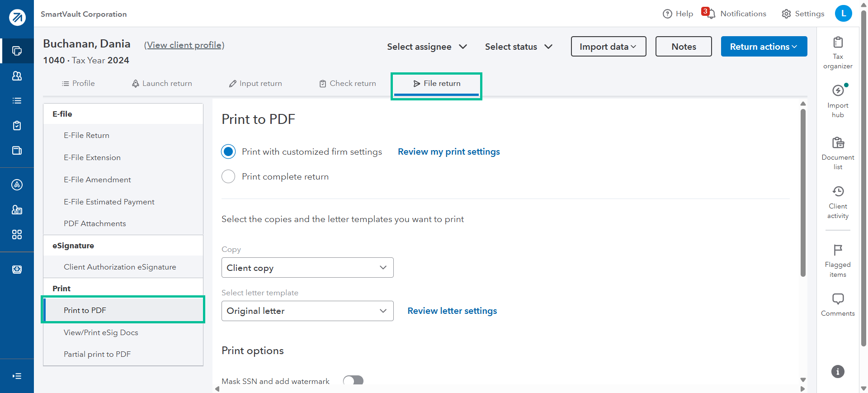This screenshot has width=868, height=393.
Task: Toggle Mask SSN and add watermark
Action: (353, 381)
